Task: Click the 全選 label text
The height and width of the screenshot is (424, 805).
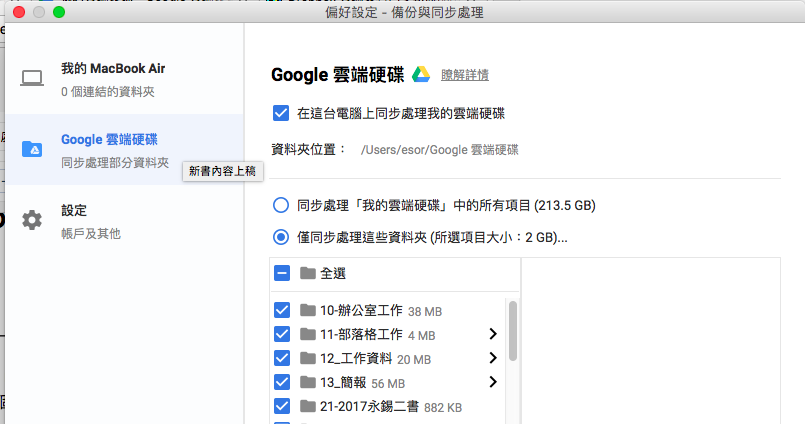Action: [x=333, y=273]
